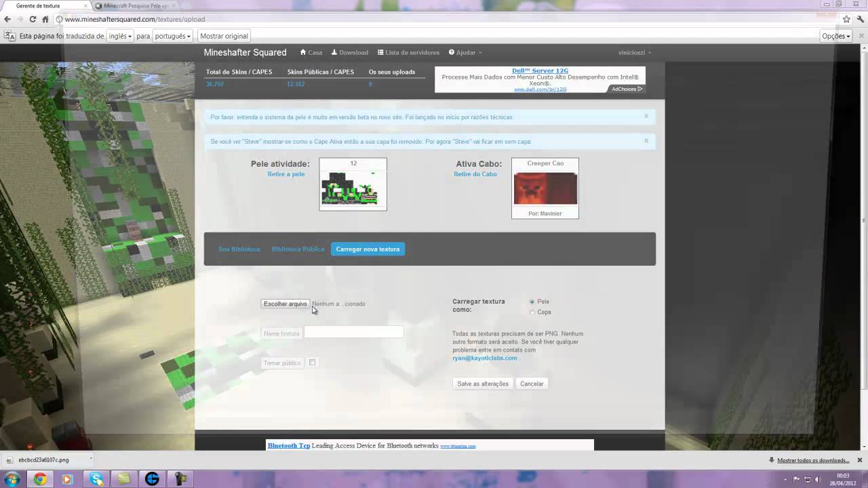Open the português target language dropdown
Screen dimensions: 868x488
pyautogui.click(x=172, y=36)
